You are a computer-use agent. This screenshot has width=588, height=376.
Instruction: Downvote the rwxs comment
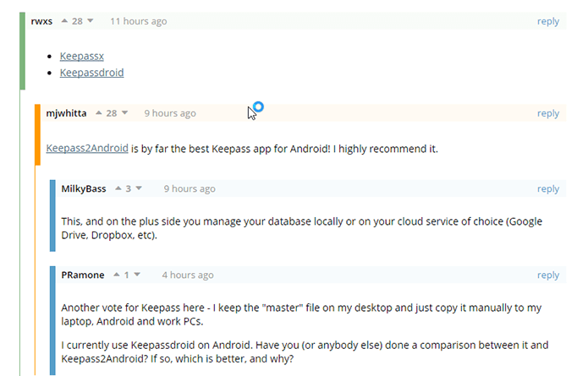pyautogui.click(x=91, y=21)
